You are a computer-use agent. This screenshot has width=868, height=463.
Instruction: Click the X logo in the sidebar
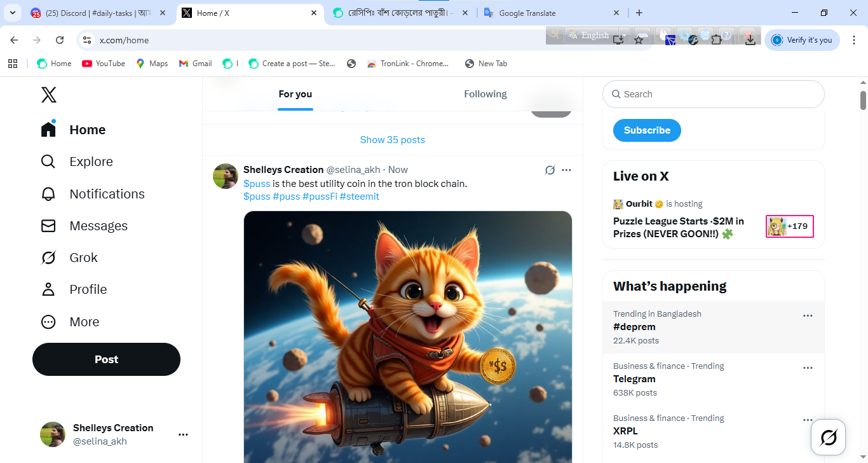[49, 95]
